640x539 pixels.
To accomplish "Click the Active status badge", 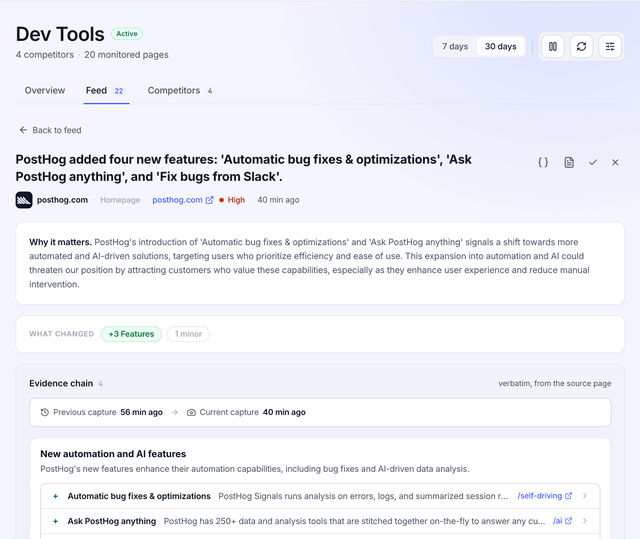I will [x=127, y=34].
